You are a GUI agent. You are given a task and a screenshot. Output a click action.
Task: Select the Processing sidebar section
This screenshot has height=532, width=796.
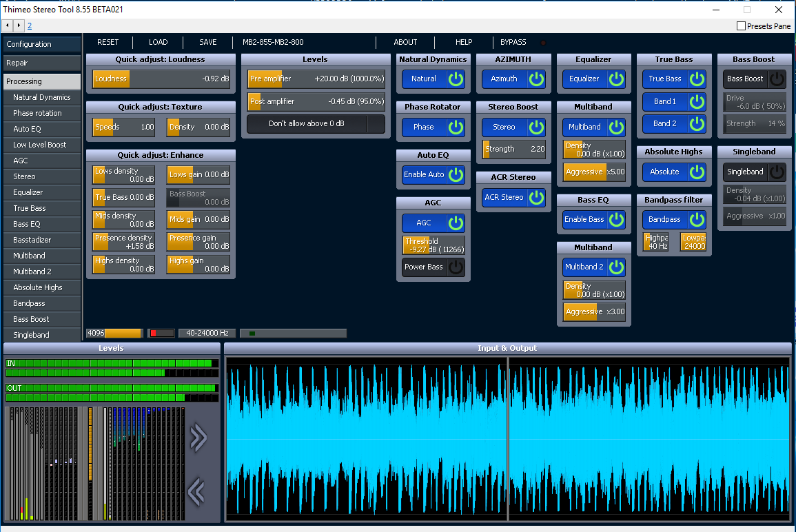[41, 81]
